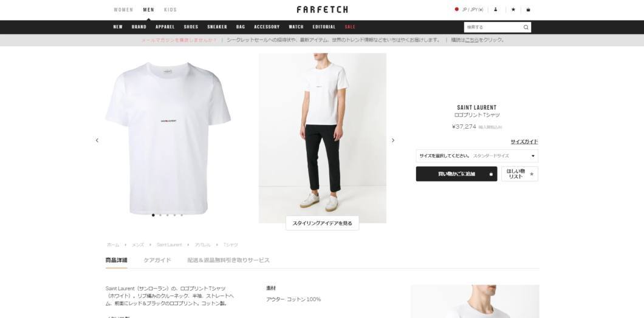Open the サイズガイド link

[524, 141]
